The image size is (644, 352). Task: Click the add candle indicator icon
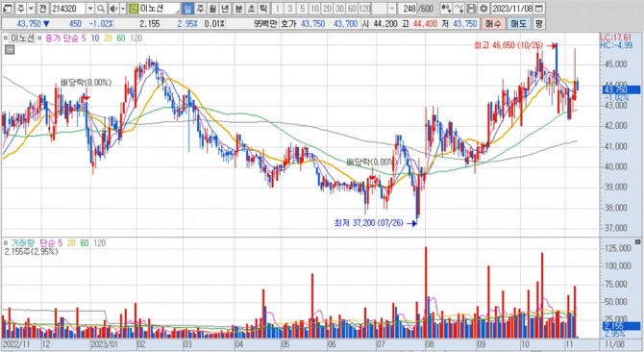pos(446,9)
